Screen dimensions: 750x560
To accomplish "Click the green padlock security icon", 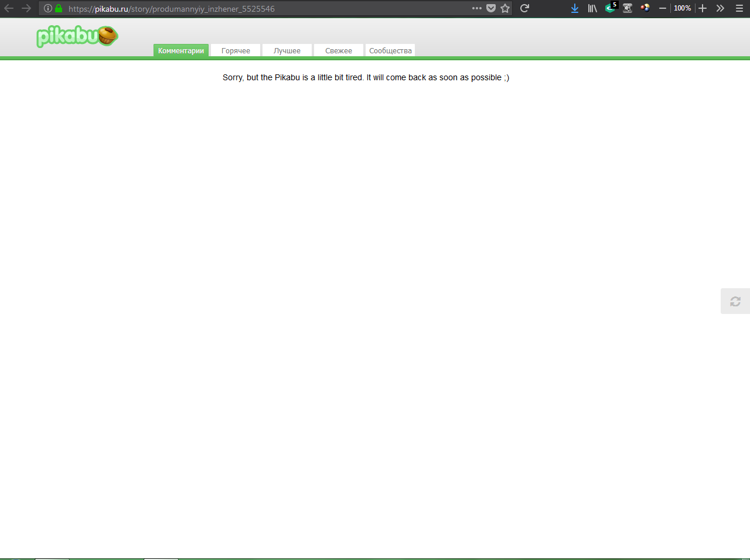I will [59, 8].
